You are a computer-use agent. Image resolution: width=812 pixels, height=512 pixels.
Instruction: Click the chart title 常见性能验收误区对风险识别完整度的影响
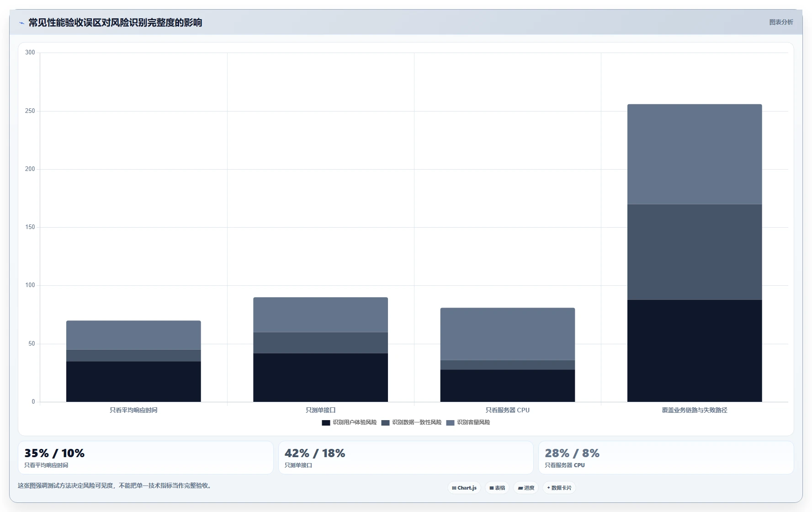coord(115,22)
